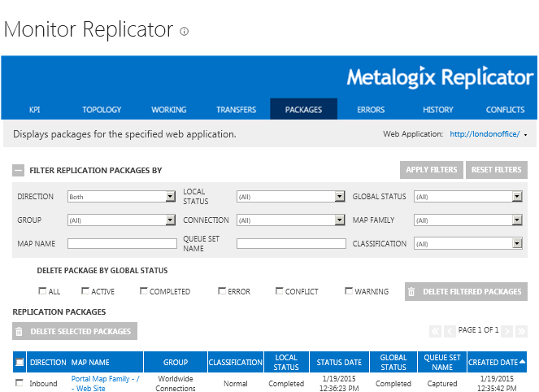Image resolution: width=539 pixels, height=392 pixels.
Task: Open the Topology tab
Action: [x=102, y=110]
